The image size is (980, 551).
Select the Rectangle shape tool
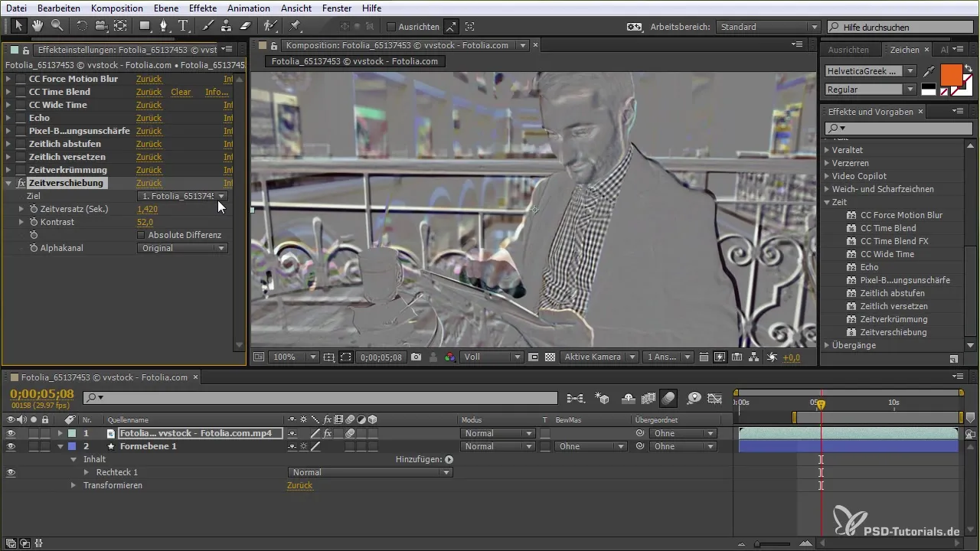145,26
